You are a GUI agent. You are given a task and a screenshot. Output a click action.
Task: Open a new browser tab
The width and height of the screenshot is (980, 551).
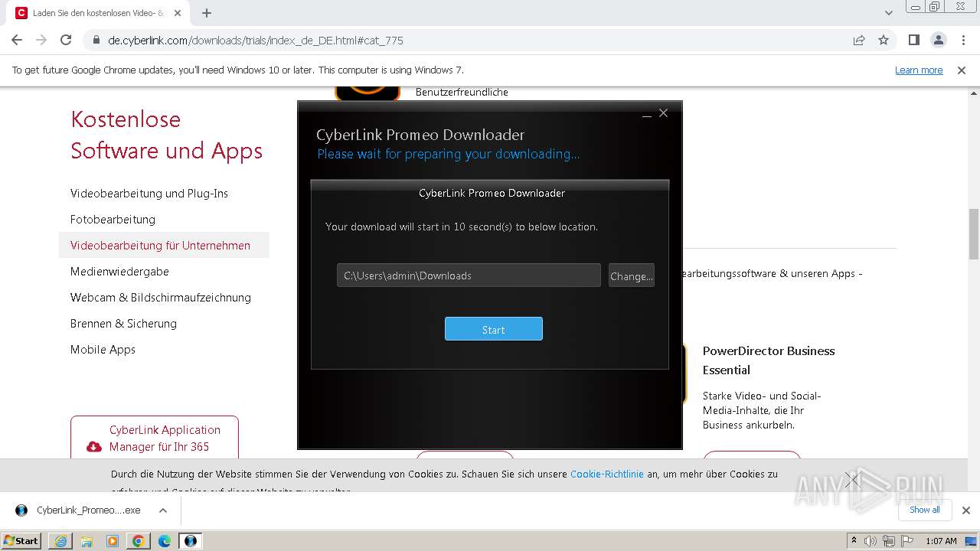(x=207, y=13)
